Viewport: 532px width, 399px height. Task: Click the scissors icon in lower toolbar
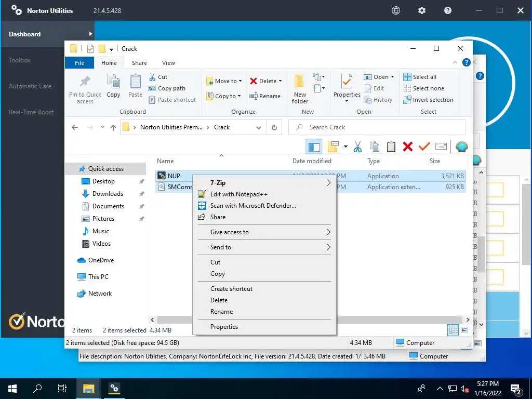(357, 147)
